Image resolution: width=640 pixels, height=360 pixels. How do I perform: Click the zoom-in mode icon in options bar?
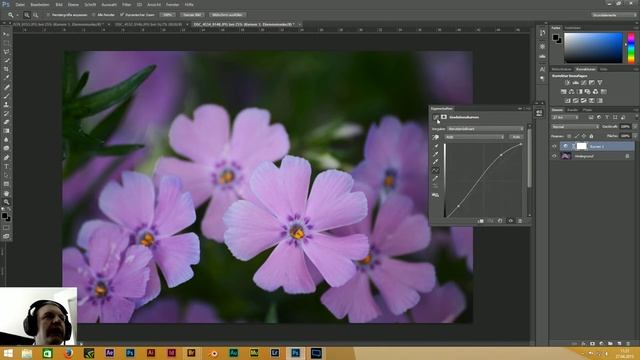pos(27,15)
